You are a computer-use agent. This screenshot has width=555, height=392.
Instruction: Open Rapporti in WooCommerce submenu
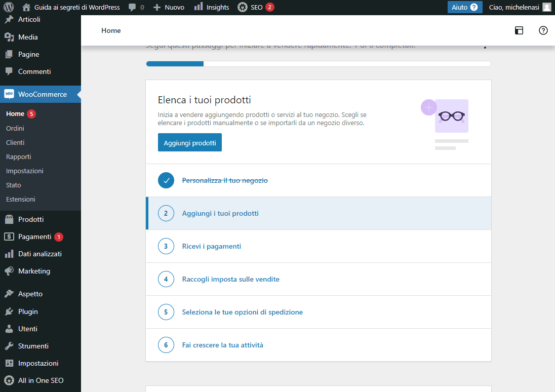[x=18, y=157]
